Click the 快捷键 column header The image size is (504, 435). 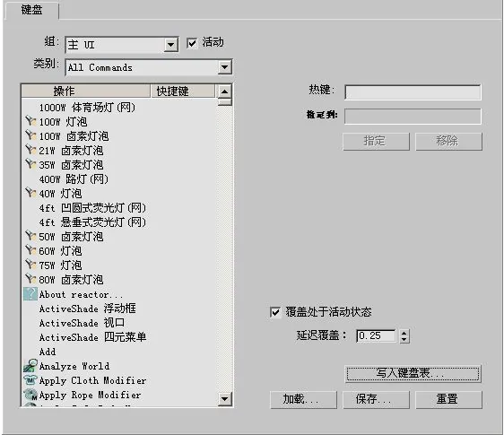(x=182, y=91)
